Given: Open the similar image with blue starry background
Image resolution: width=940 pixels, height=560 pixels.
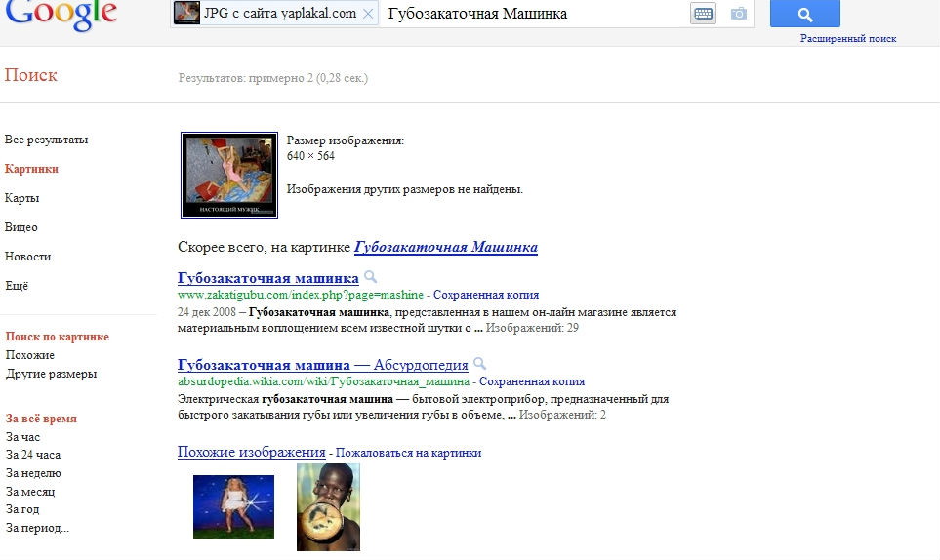Looking at the screenshot, I should pyautogui.click(x=234, y=506).
